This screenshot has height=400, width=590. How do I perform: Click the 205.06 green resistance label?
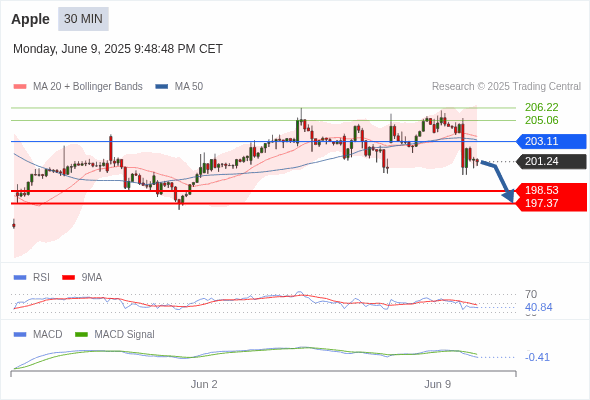pyautogui.click(x=541, y=120)
